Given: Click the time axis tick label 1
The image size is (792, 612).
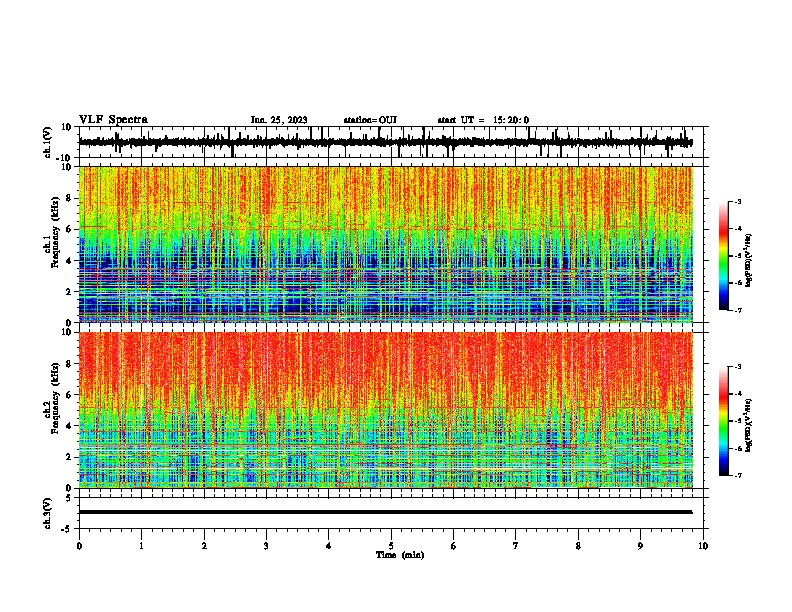Looking at the screenshot, I should pos(141,546).
